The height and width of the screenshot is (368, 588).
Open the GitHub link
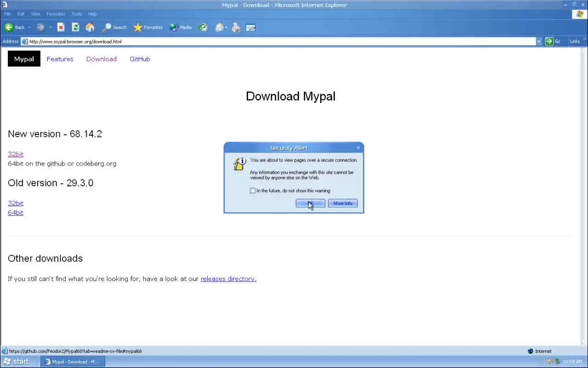(x=140, y=59)
